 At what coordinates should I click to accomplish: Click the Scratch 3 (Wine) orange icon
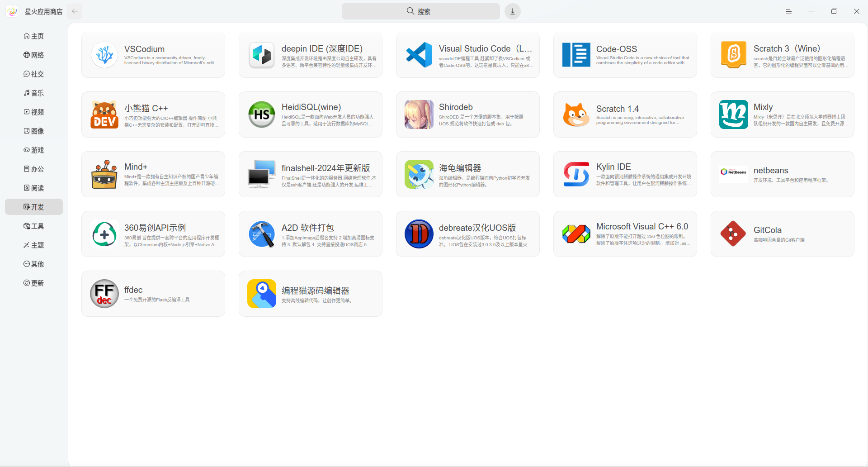click(734, 55)
